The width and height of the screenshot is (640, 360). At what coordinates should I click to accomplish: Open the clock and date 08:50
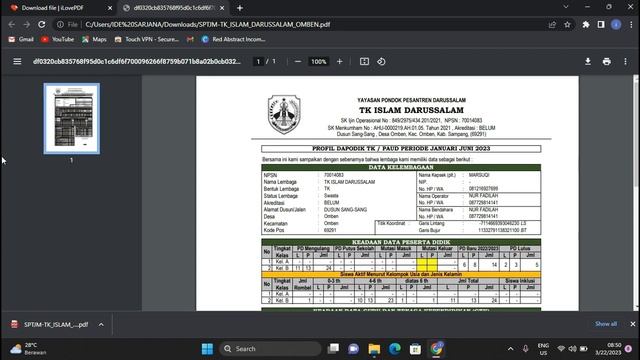608,349
